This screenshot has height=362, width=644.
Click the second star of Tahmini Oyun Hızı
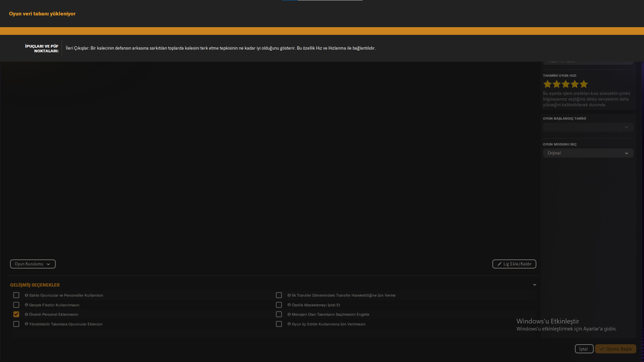pyautogui.click(x=556, y=84)
